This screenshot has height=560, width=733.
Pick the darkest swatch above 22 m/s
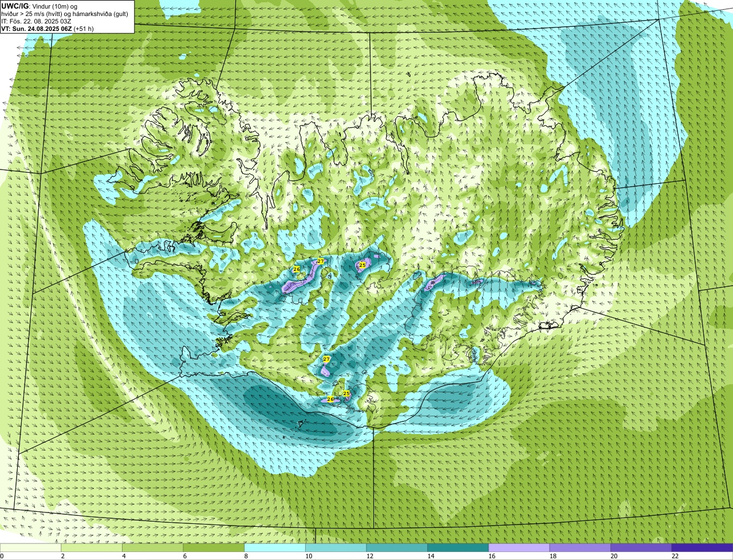tap(702, 547)
